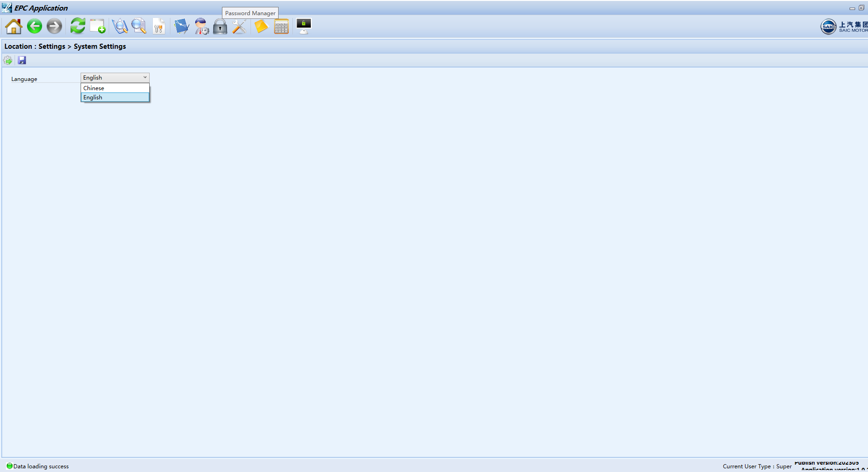Open Password Manager padlock icon
Viewport: 868px width, 472px height.
coord(220,27)
